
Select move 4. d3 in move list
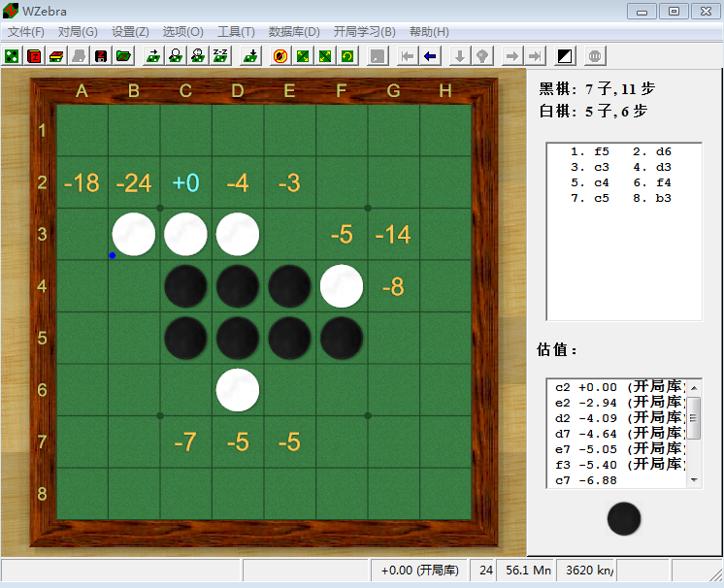(x=652, y=167)
